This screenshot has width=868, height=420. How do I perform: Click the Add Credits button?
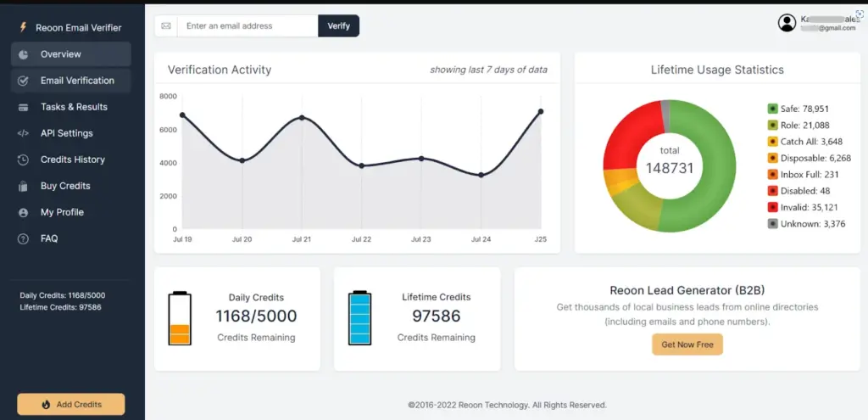71,405
